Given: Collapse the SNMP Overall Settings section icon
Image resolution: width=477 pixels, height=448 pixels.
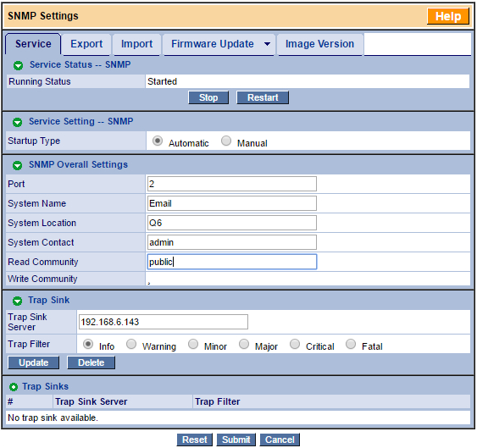Looking at the screenshot, I should coord(17,165).
